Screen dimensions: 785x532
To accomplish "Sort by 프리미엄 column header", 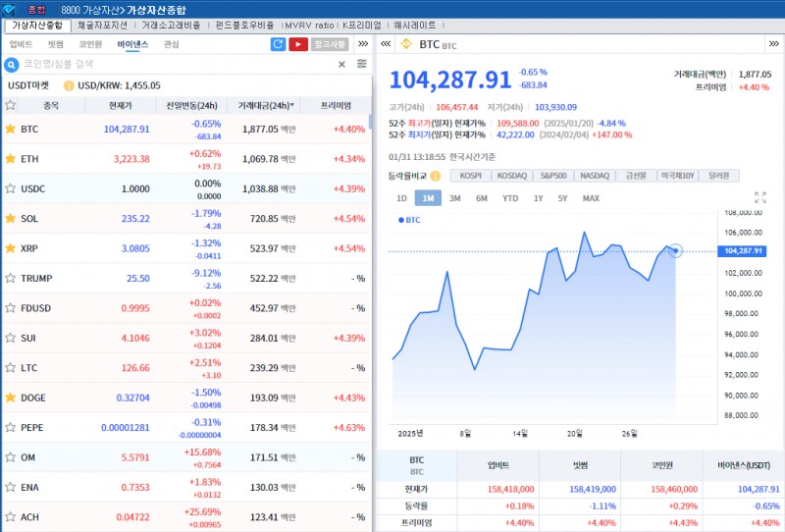I will pos(336,106).
